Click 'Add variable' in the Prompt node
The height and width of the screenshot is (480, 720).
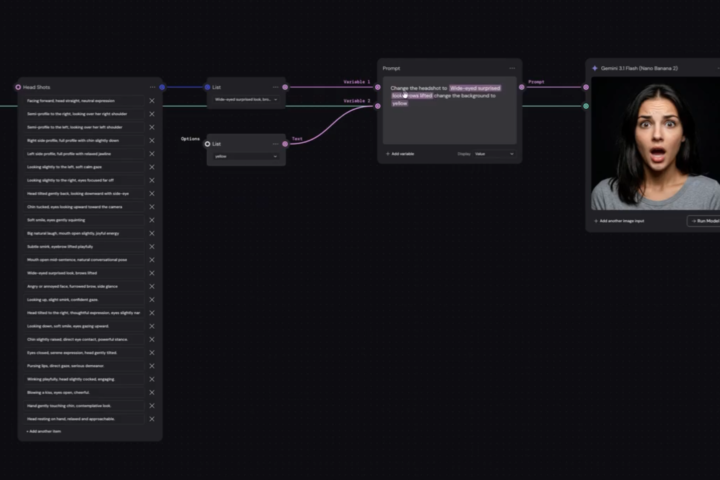tap(402, 154)
